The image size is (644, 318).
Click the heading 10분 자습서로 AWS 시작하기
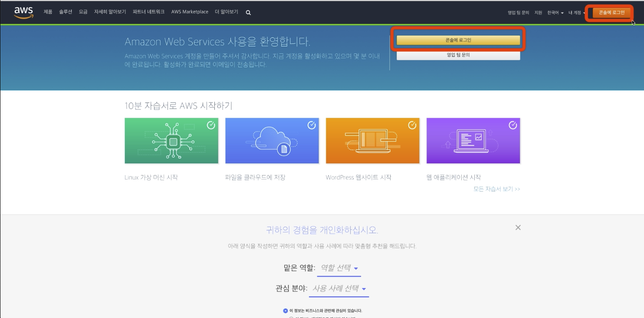(x=178, y=106)
